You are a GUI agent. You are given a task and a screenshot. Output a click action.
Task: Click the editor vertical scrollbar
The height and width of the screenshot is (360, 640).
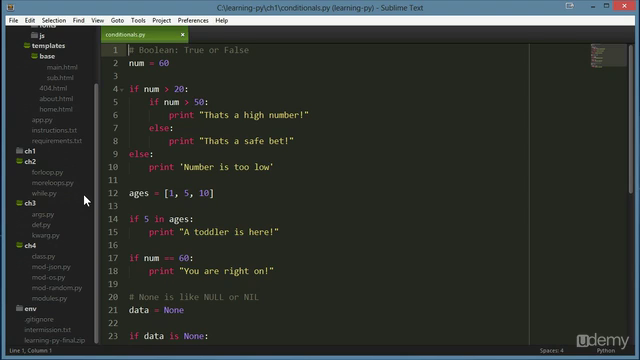click(631, 118)
